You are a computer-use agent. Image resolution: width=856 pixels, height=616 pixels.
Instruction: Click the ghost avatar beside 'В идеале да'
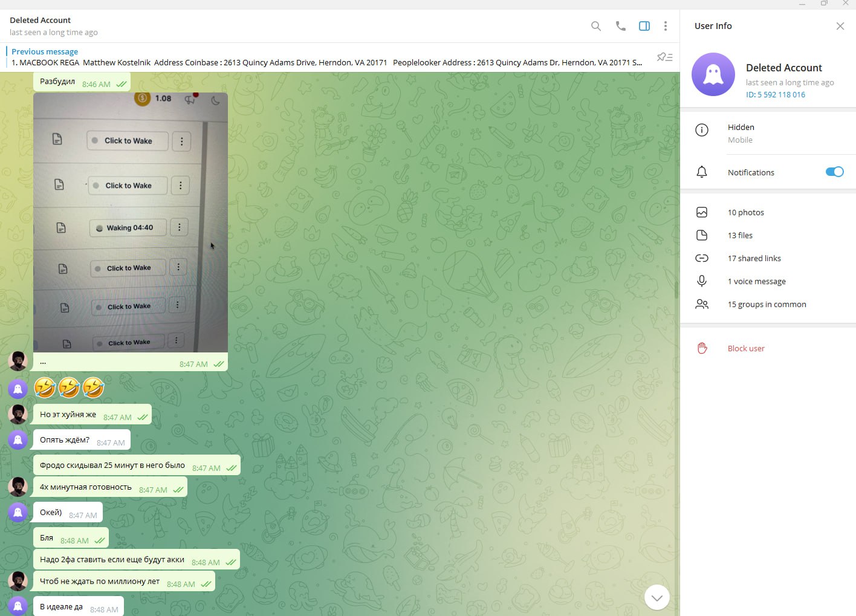tap(18, 606)
